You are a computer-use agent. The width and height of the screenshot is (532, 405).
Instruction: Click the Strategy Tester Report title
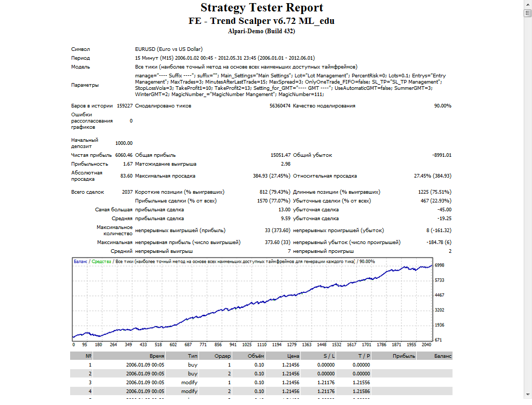point(262,7)
